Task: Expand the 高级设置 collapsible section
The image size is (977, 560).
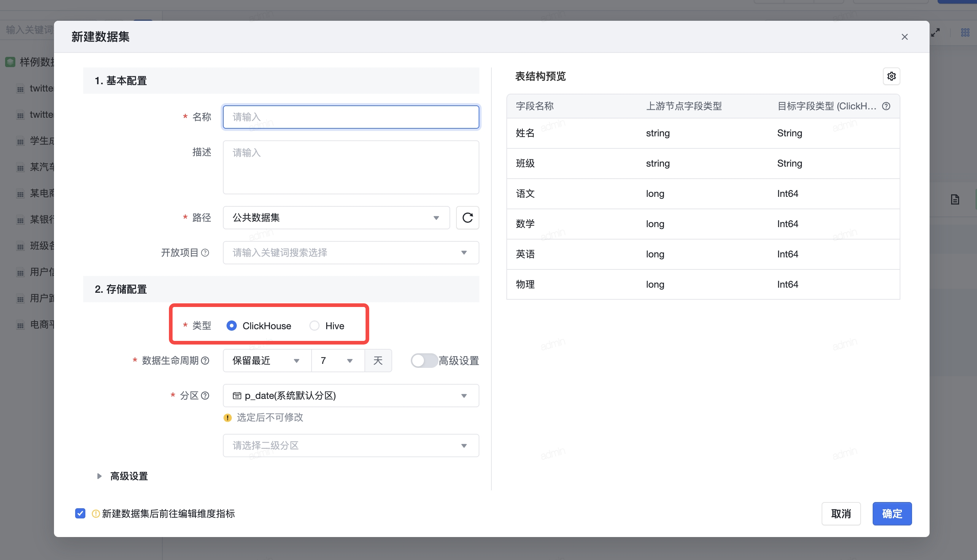Action: [99, 476]
